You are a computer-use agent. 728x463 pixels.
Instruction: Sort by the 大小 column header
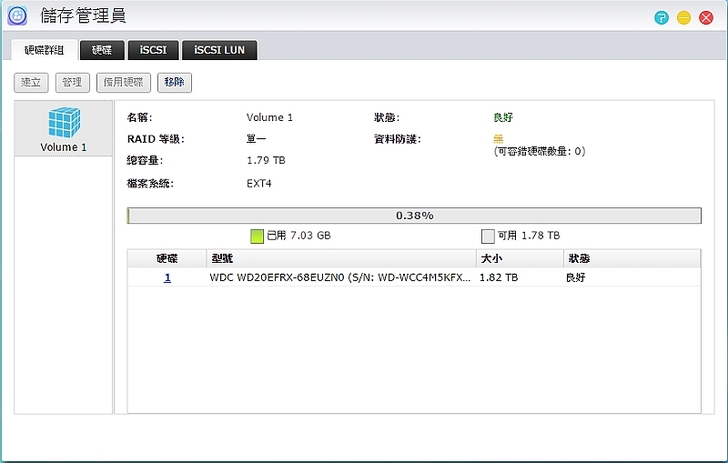(x=518, y=258)
